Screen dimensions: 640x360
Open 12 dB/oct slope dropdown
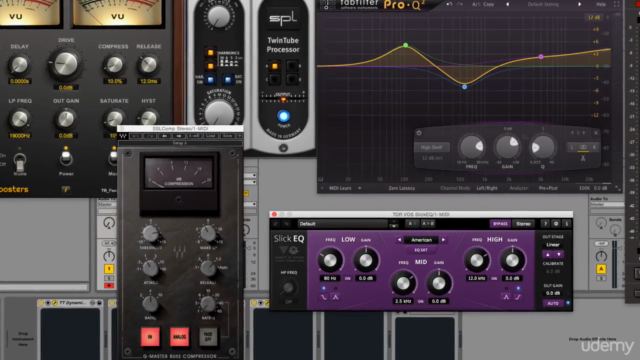(x=432, y=158)
